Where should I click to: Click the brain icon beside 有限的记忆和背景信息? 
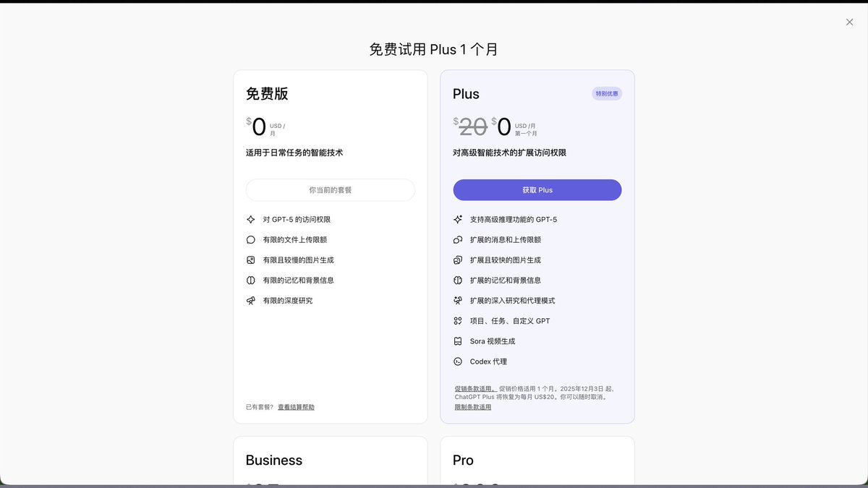pos(251,280)
